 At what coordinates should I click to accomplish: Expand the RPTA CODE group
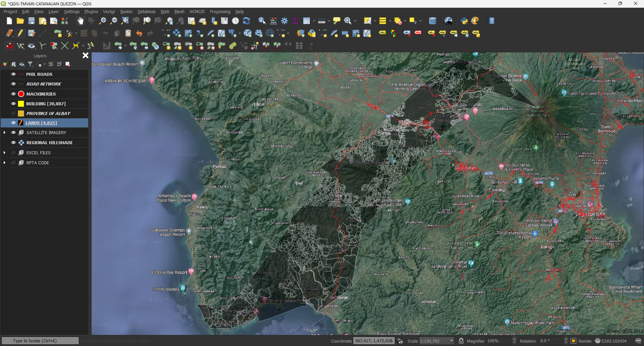tap(4, 163)
